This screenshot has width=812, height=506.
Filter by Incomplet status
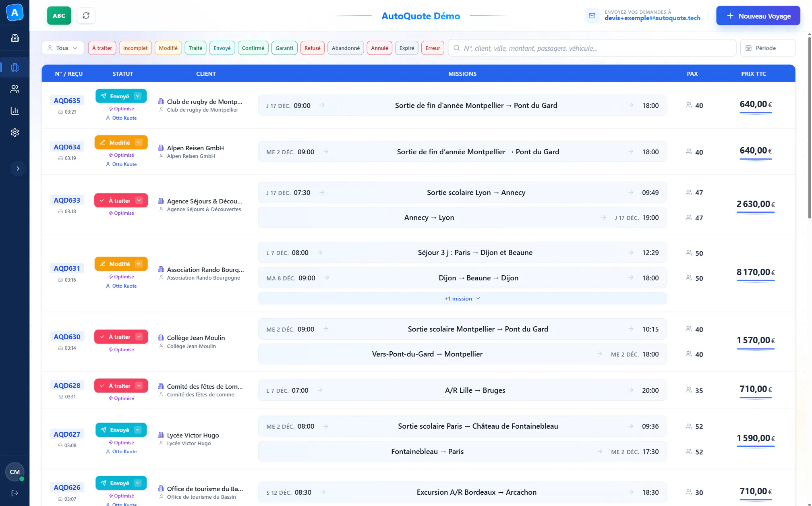[x=135, y=48]
